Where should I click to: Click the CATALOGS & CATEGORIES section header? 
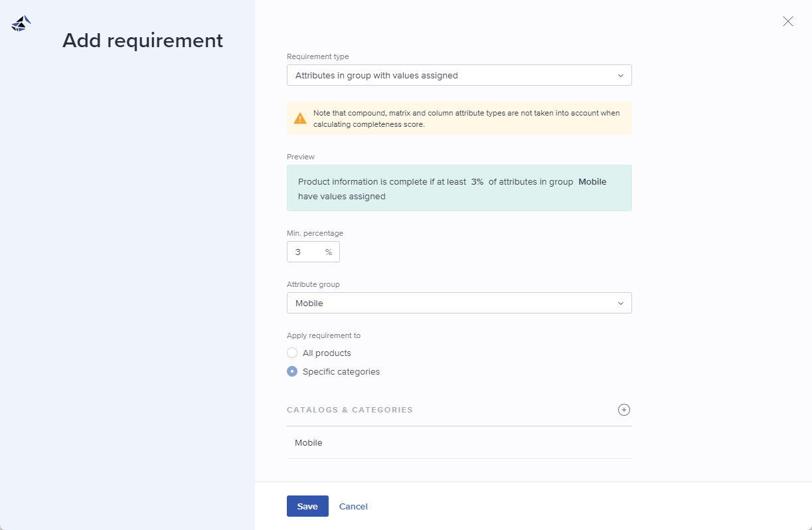click(350, 410)
